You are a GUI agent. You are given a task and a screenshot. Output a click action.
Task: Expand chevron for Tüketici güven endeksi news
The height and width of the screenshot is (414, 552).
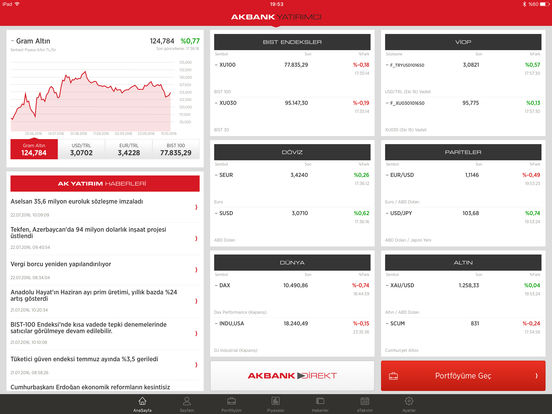(x=196, y=365)
